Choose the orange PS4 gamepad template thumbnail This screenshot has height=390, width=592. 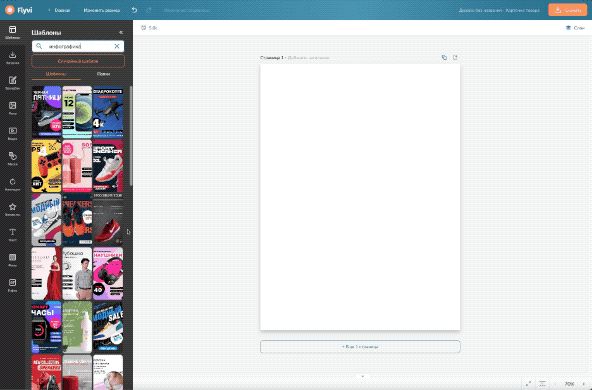pos(46,166)
